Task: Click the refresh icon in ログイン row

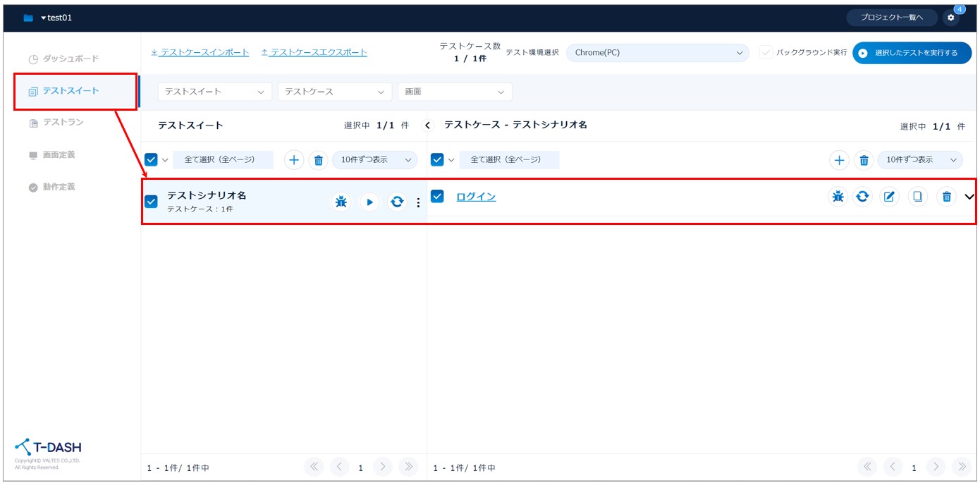Action: click(862, 197)
